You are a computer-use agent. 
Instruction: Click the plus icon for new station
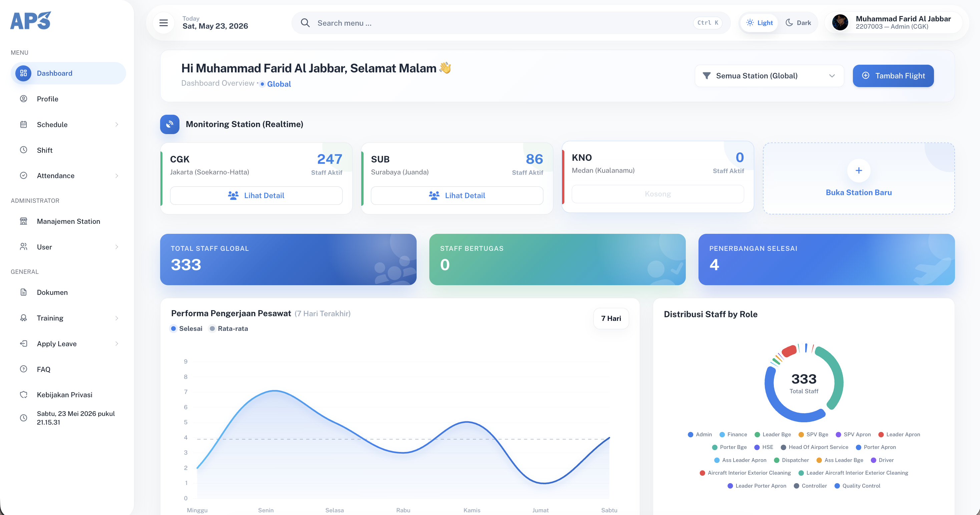click(x=859, y=170)
